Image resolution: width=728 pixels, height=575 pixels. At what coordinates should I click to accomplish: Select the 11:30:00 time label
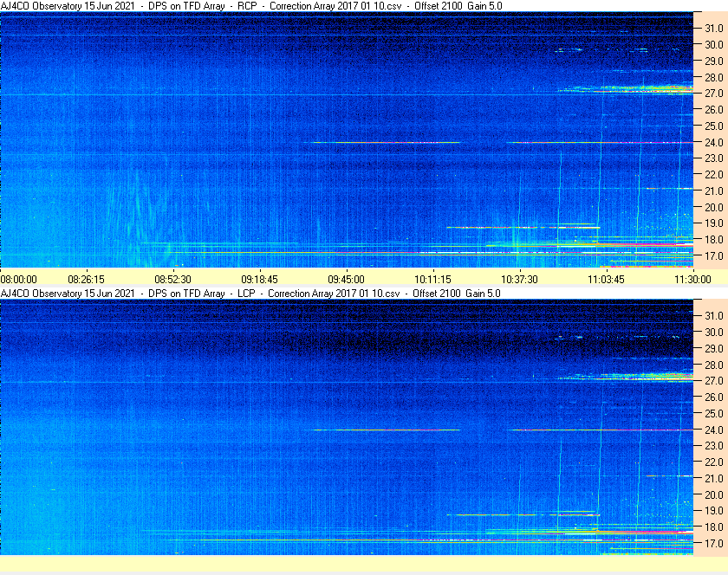click(692, 280)
